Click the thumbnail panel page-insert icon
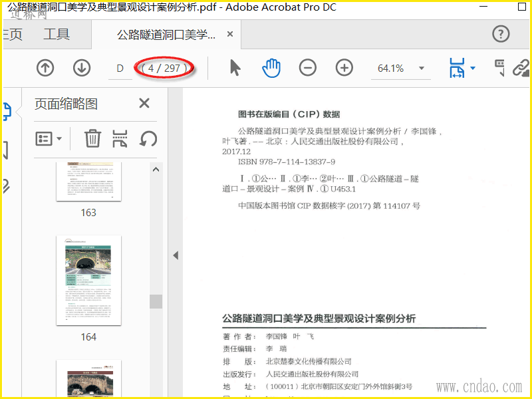The image size is (532, 399). 120,138
